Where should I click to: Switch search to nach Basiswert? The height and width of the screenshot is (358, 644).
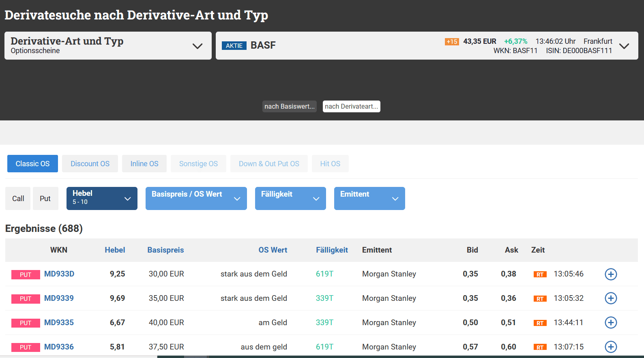(x=289, y=107)
